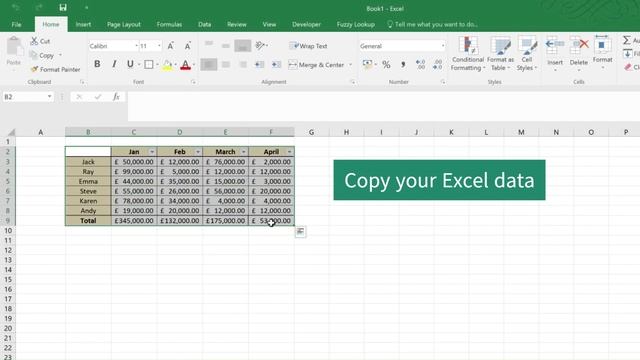Open the Feb column filter dropdown
Image resolution: width=640 pixels, height=360 pixels.
(198, 152)
